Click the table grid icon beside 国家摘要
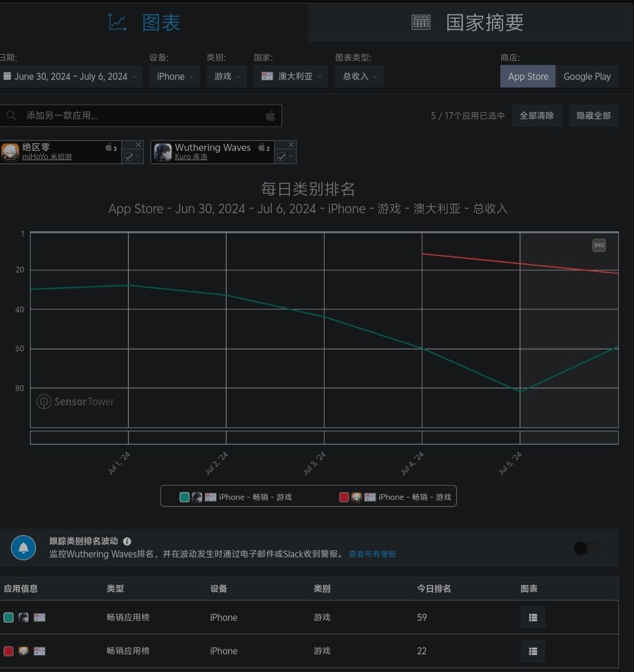The image size is (634, 672). click(421, 22)
